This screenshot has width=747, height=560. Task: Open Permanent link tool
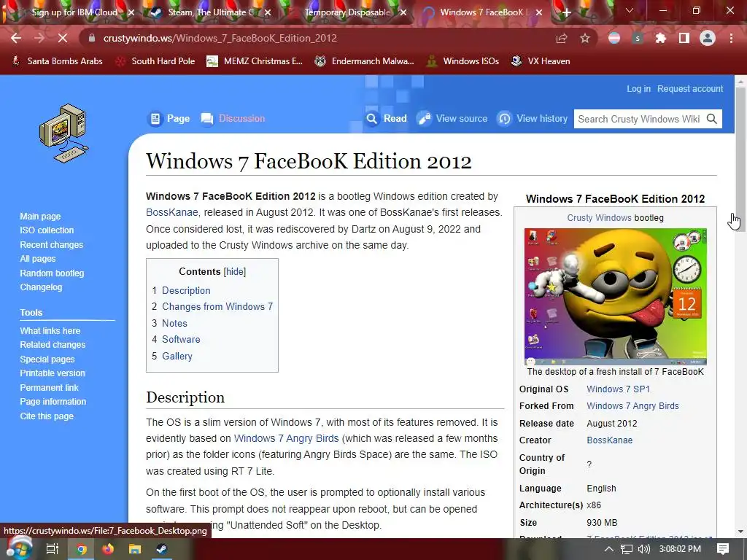tap(49, 388)
